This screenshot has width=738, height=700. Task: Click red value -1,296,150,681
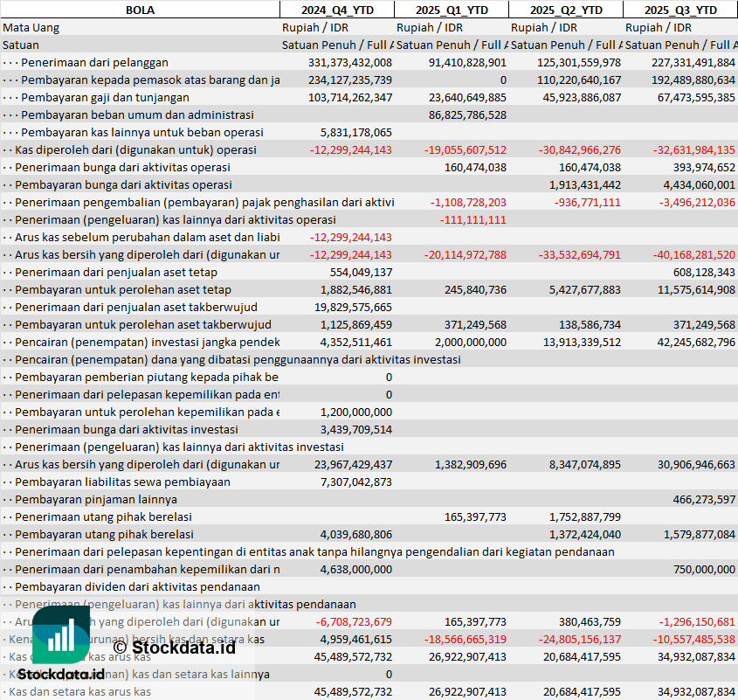pyautogui.click(x=697, y=620)
